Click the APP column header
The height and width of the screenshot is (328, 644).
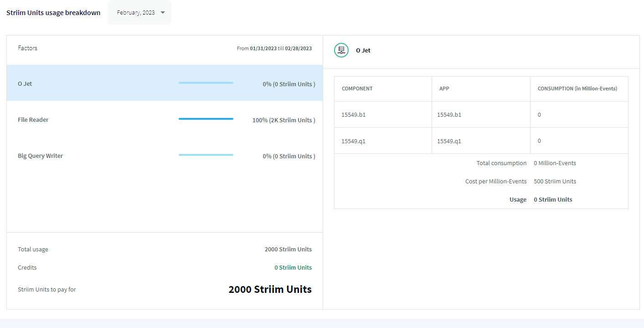click(x=444, y=89)
